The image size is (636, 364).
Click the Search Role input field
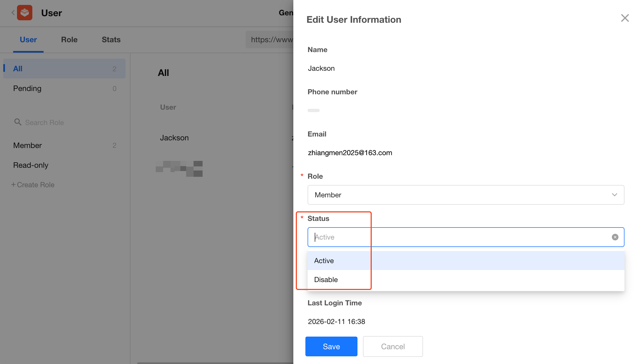(69, 123)
